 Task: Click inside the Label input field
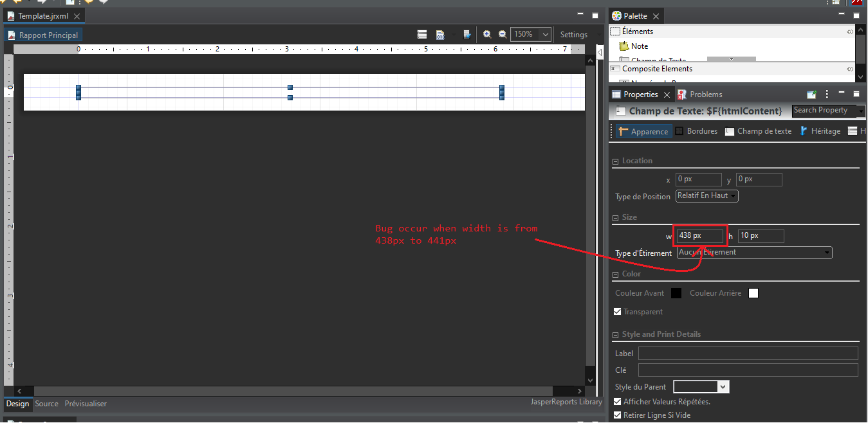click(746, 353)
